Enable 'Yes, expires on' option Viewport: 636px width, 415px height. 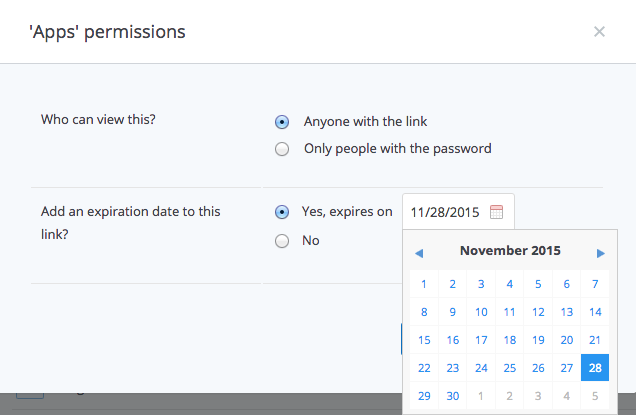pyautogui.click(x=282, y=212)
